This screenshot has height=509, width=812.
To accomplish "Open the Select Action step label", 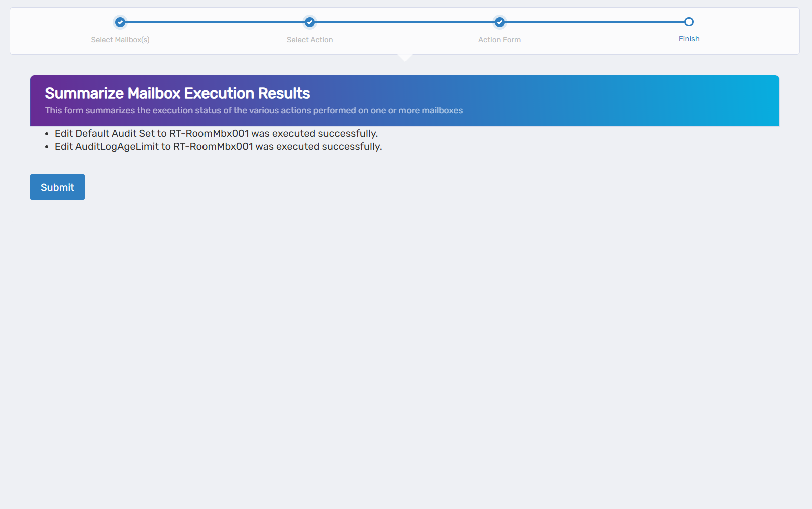I will coord(309,39).
